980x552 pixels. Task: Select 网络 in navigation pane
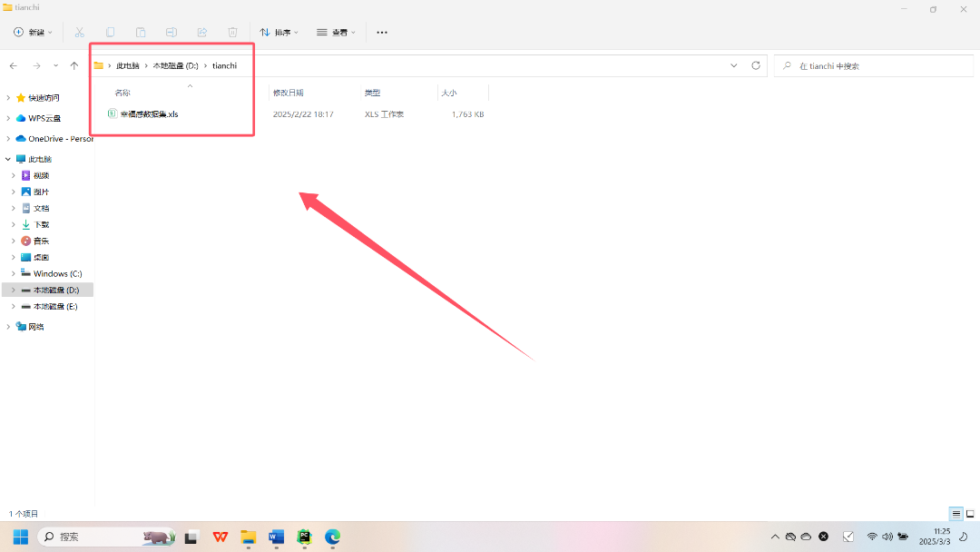coord(35,327)
